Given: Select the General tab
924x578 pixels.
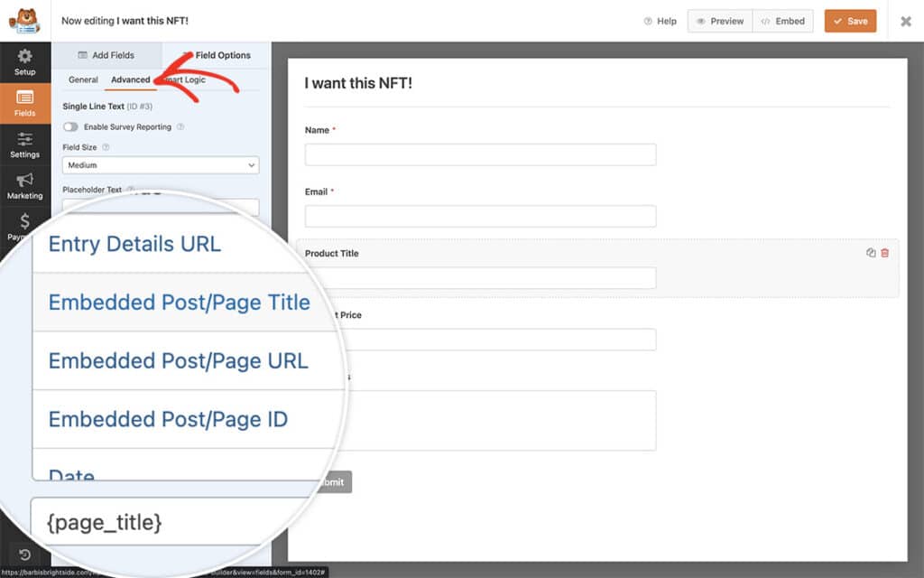Looking at the screenshot, I should pos(83,79).
